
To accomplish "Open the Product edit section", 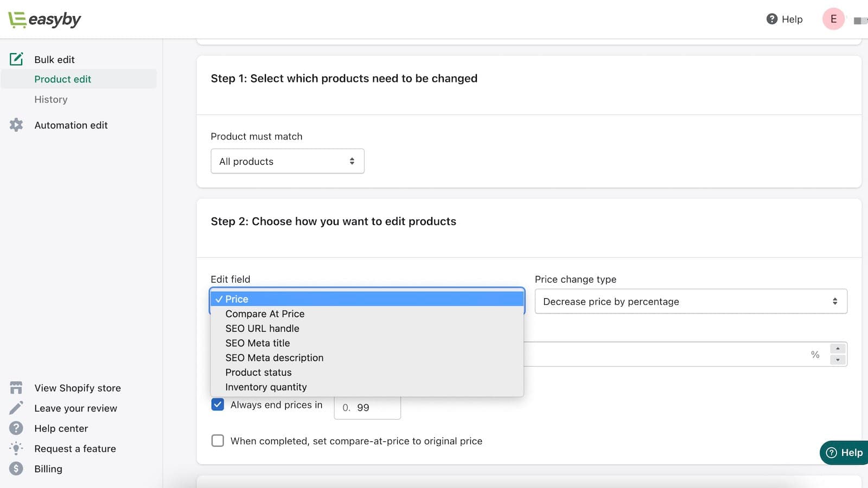I will [62, 79].
